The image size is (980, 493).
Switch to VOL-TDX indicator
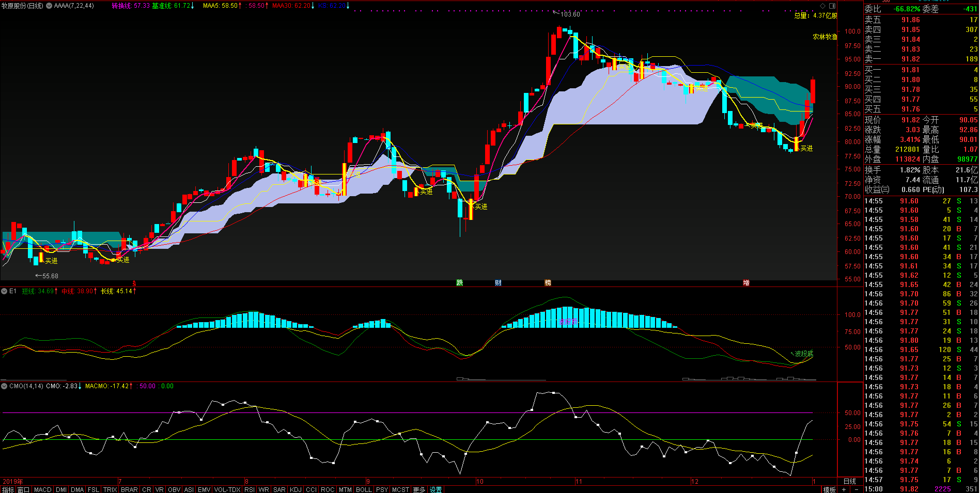click(x=227, y=489)
